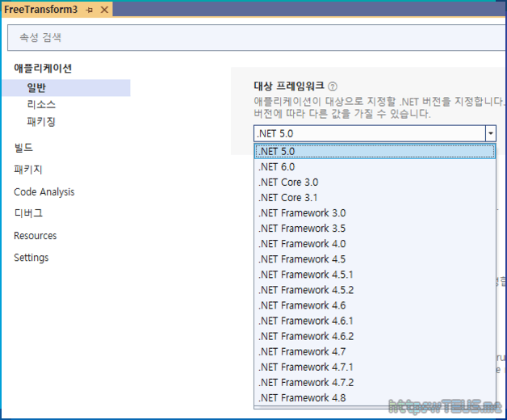The image size is (507, 420).
Task: Select .NET Framework 4.7.2 entry
Action: pos(375,383)
